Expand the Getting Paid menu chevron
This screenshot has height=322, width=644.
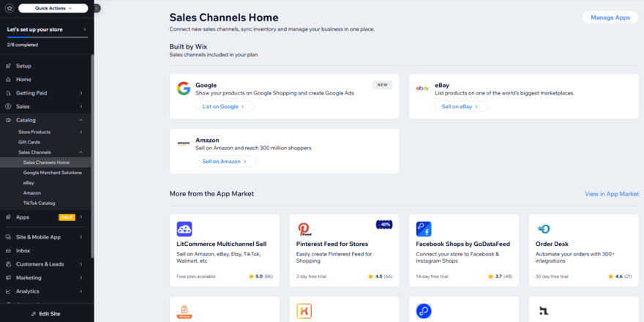(x=81, y=93)
